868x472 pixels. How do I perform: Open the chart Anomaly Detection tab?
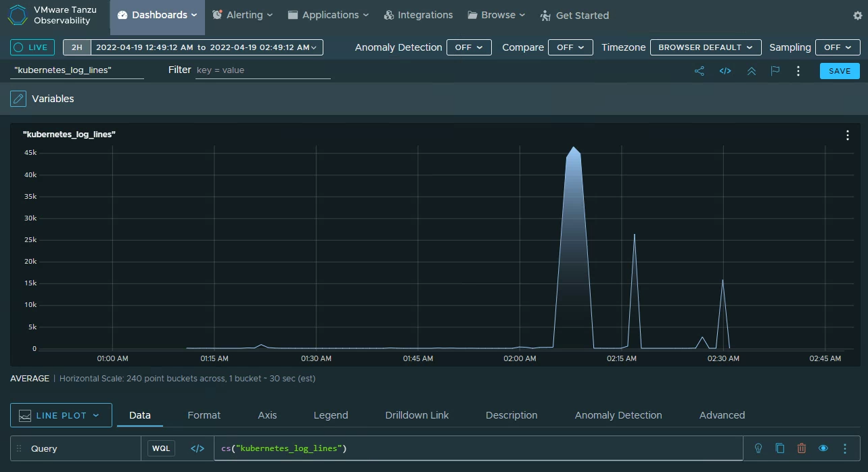click(618, 415)
